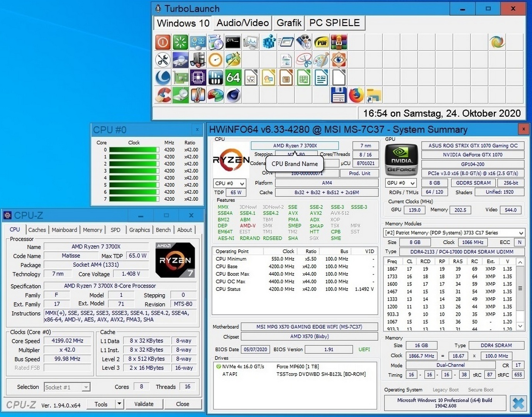
Task: Click the crossed wrench and screwdriver icon
Action: pyautogui.click(x=163, y=60)
